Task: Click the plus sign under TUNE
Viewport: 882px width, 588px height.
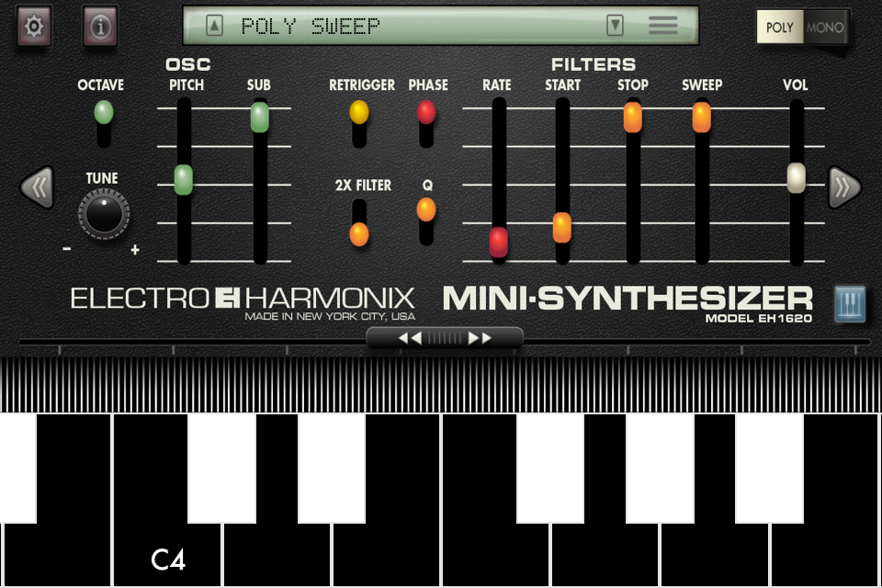Action: point(135,249)
